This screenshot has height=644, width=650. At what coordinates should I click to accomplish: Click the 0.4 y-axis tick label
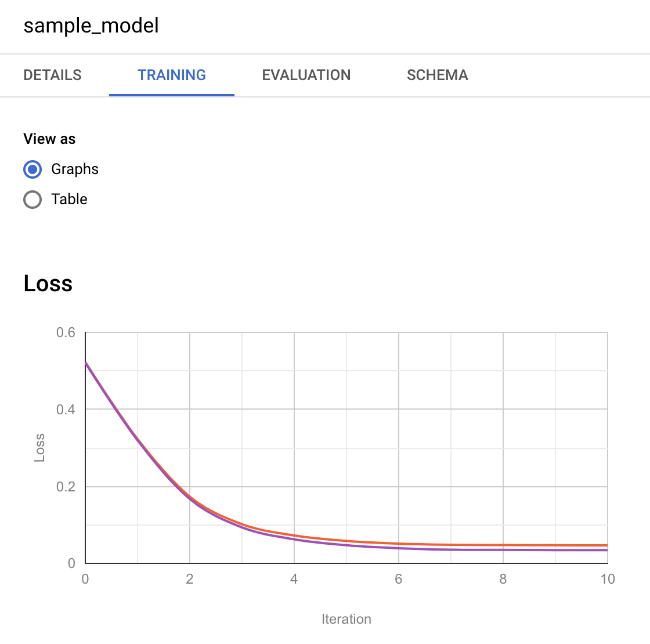click(66, 410)
